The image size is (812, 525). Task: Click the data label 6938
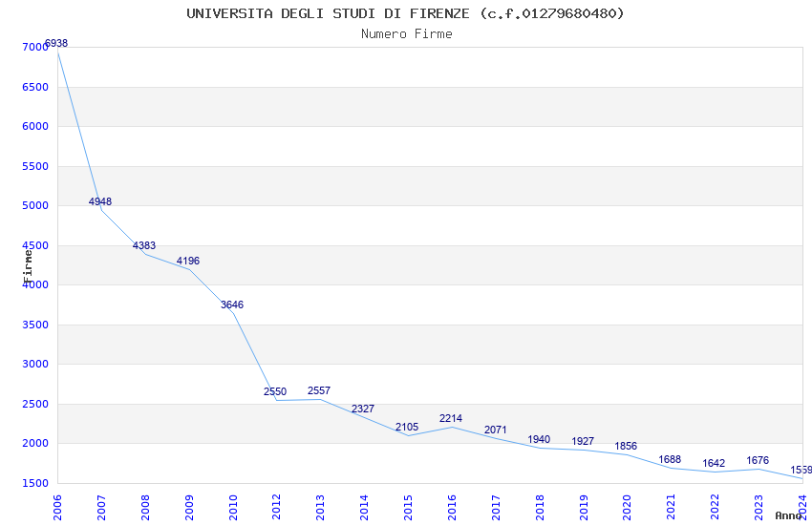pos(56,44)
